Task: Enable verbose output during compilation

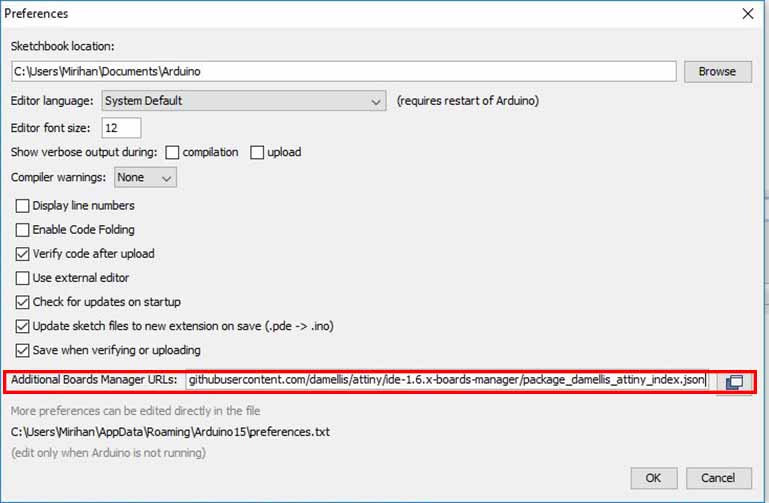Action: point(172,152)
